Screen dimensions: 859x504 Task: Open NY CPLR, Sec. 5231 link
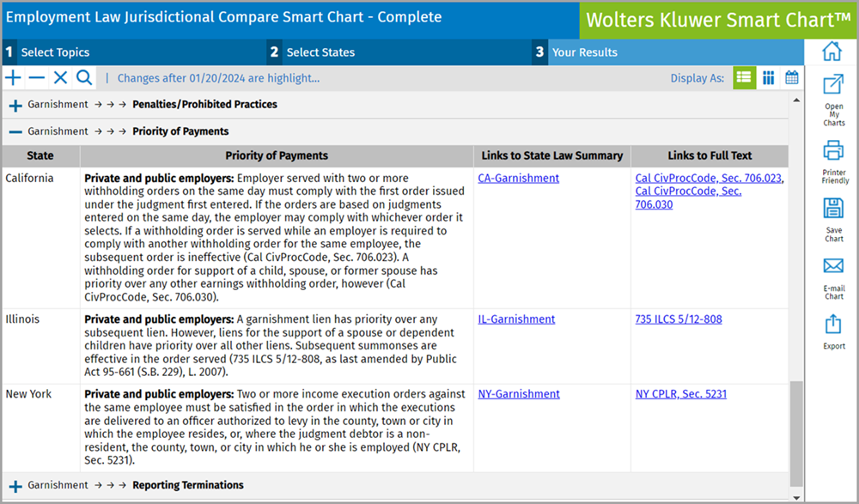[x=681, y=394]
